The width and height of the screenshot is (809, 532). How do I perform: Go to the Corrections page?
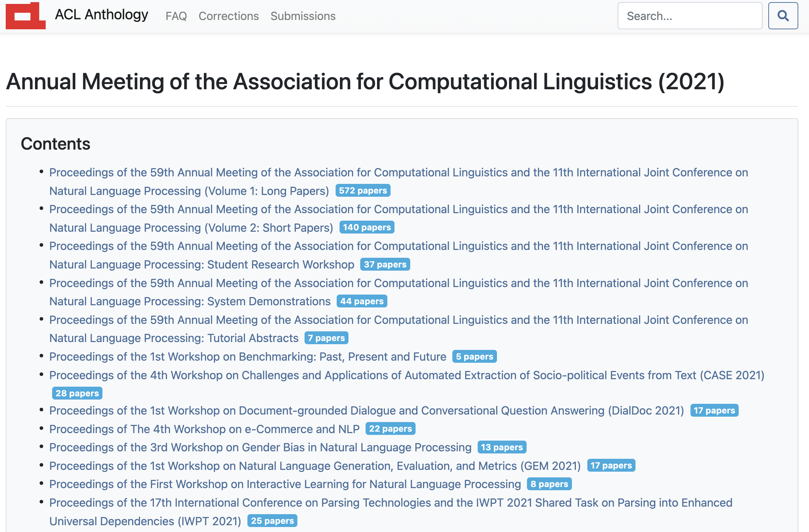(x=228, y=16)
